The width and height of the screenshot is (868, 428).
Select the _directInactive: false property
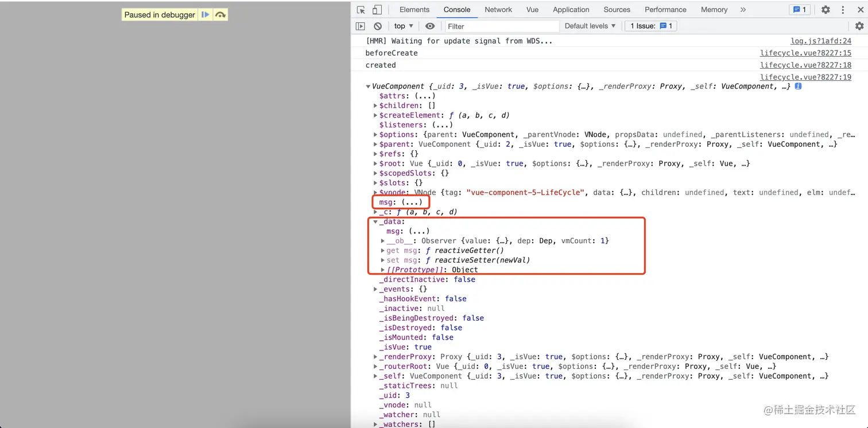427,279
